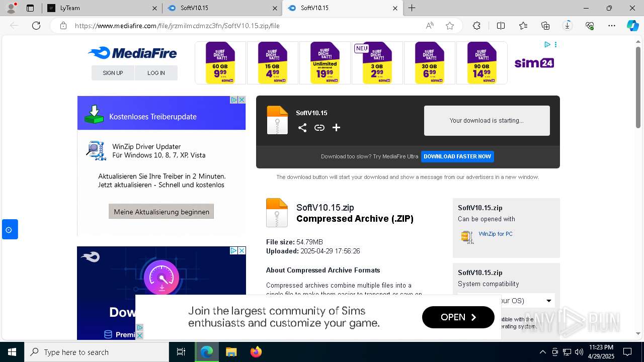Open the Windows Start menu
644x362 pixels.
pos(12,352)
